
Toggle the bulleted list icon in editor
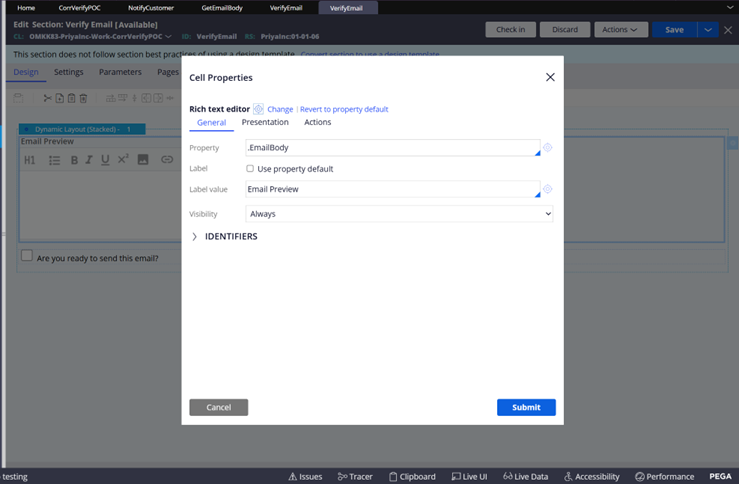click(x=54, y=160)
